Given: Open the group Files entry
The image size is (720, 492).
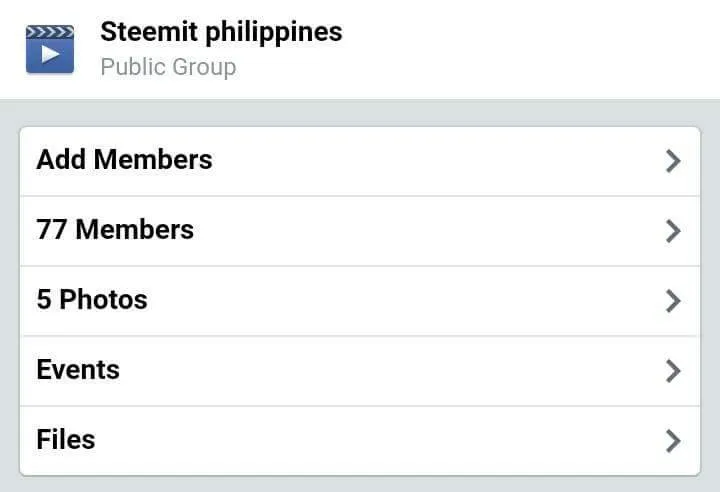Looking at the screenshot, I should [x=360, y=441].
